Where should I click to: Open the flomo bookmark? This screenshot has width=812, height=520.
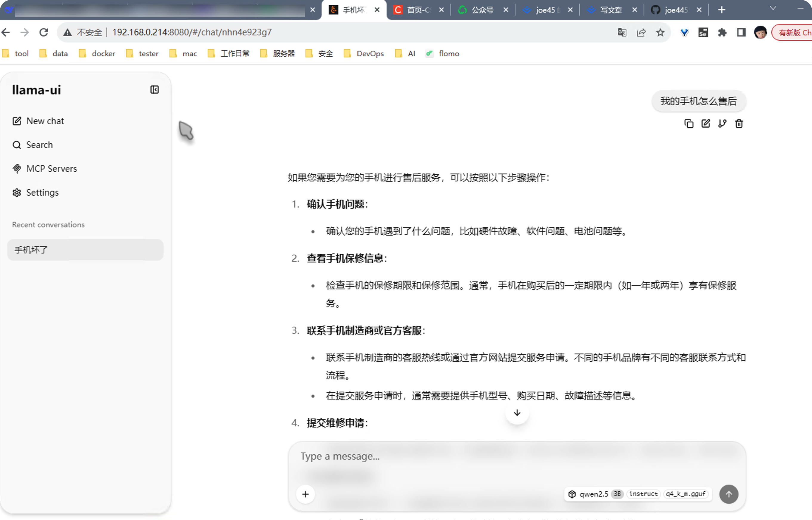coord(442,53)
